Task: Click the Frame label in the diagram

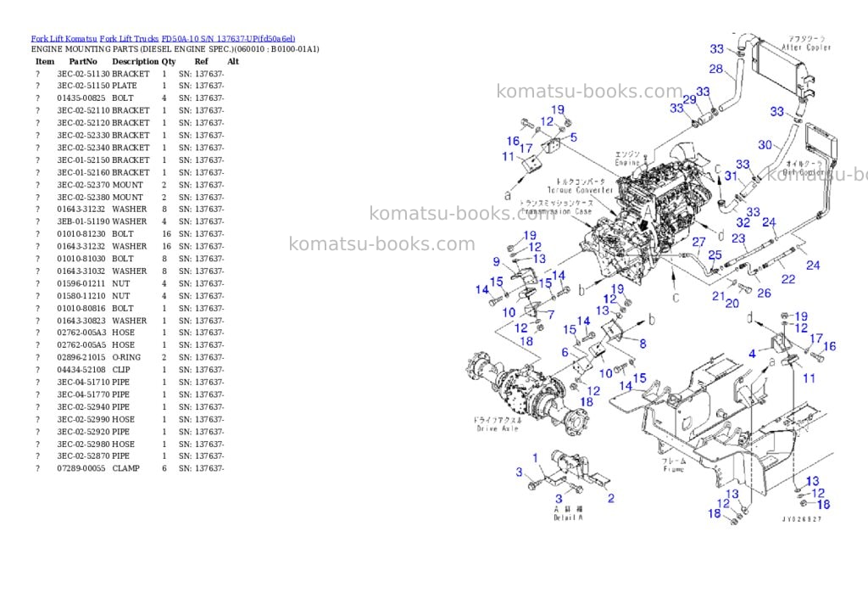Action: point(674,469)
